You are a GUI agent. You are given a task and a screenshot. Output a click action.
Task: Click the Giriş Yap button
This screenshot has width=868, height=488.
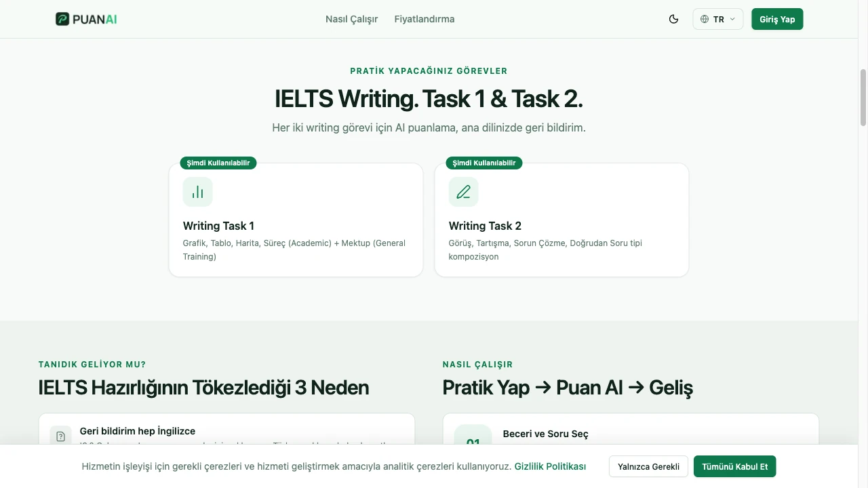point(777,19)
